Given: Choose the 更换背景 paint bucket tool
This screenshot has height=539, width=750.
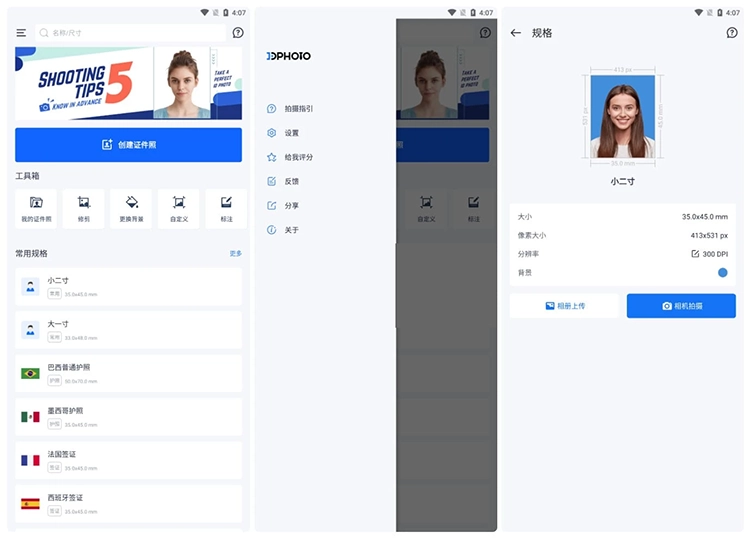Looking at the screenshot, I should [131, 208].
